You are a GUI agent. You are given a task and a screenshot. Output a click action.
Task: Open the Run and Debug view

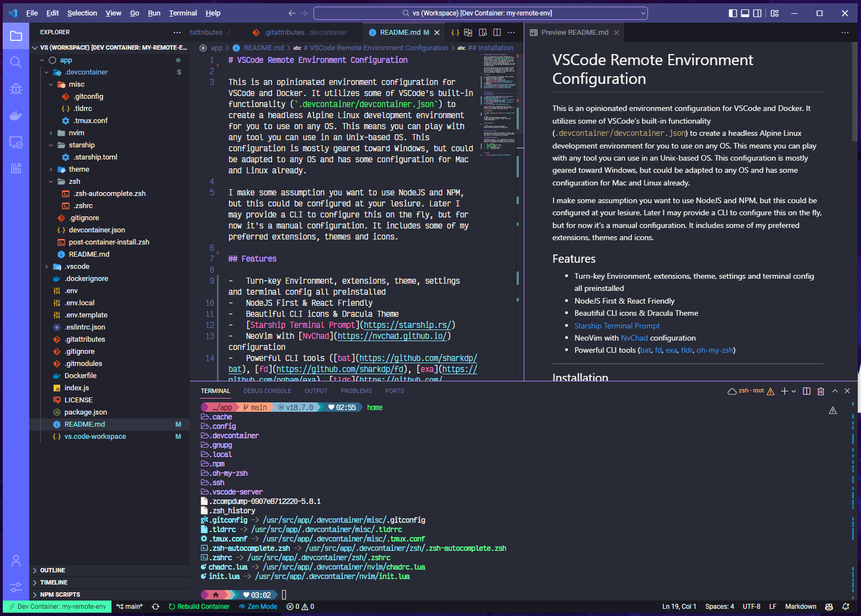coord(16,88)
